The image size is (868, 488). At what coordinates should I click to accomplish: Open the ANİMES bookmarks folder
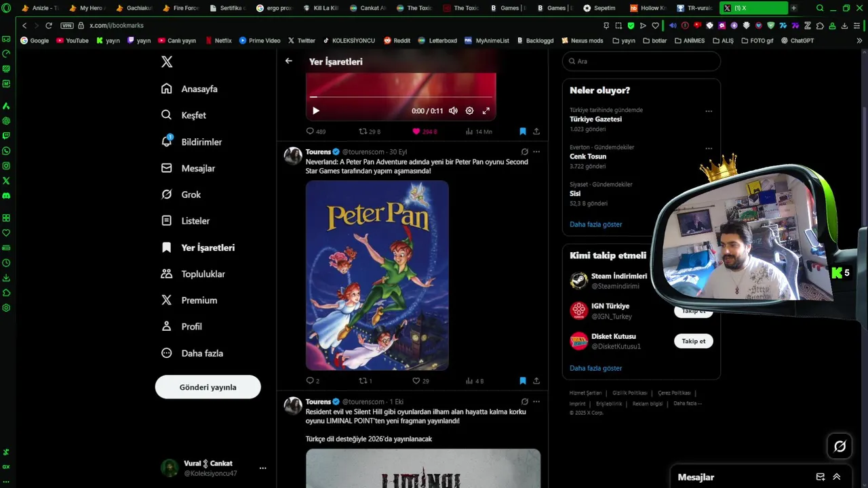(x=690, y=41)
